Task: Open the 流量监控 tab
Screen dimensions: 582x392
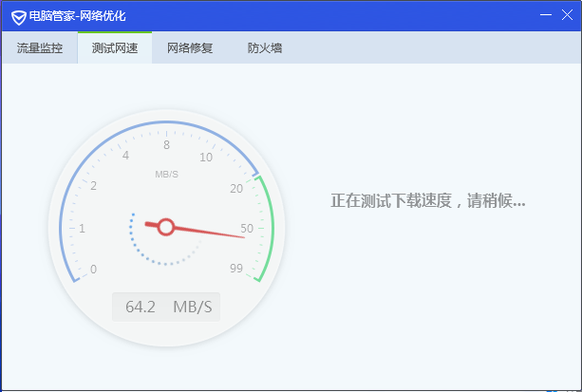Action: (x=40, y=47)
